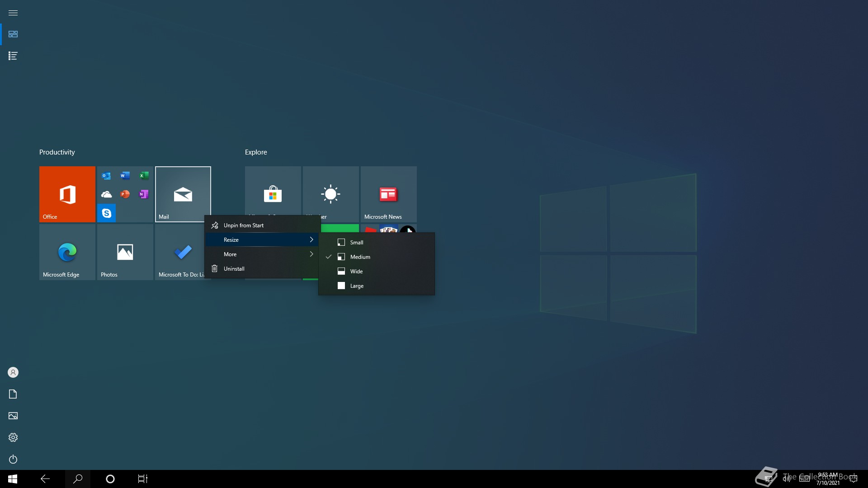Open Task View on taskbar
This screenshot has height=488, width=868.
[143, 479]
